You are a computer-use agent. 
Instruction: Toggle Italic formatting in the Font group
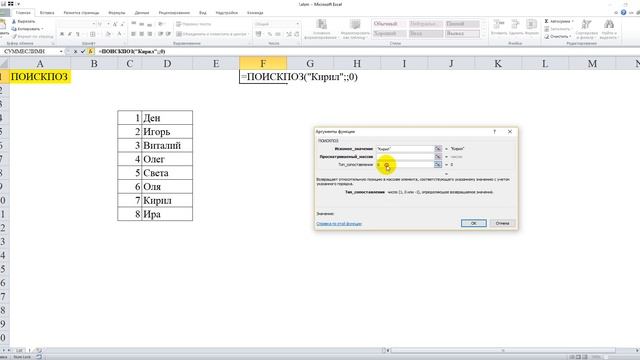69,34
